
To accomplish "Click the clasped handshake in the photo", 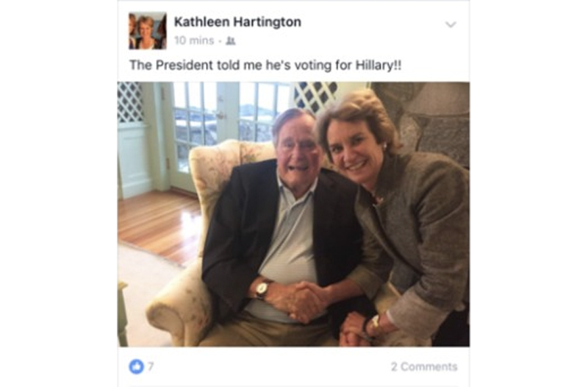I will [304, 302].
